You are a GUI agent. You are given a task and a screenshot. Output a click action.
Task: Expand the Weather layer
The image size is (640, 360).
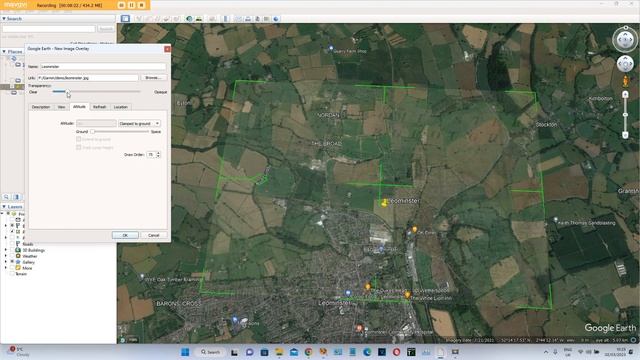point(6,256)
